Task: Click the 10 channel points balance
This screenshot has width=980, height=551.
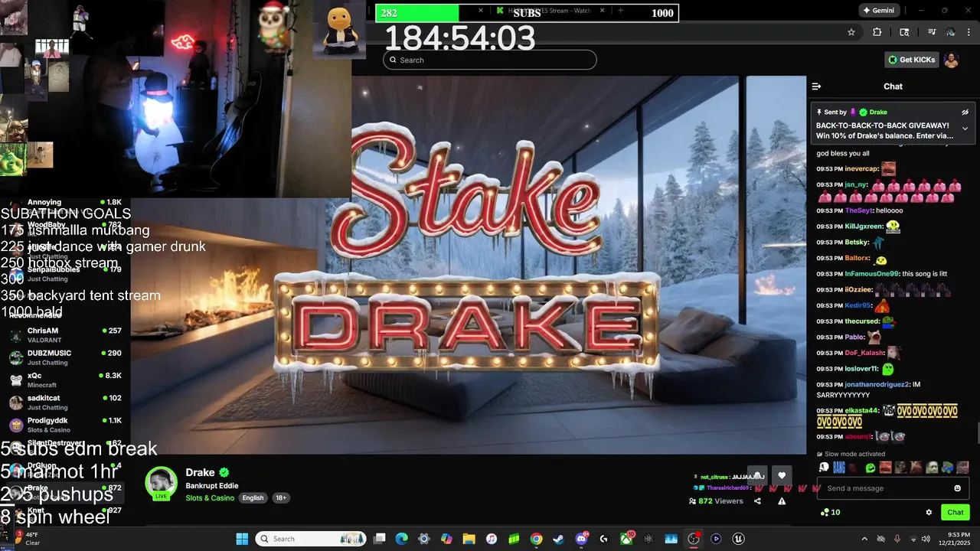Action: click(830, 513)
